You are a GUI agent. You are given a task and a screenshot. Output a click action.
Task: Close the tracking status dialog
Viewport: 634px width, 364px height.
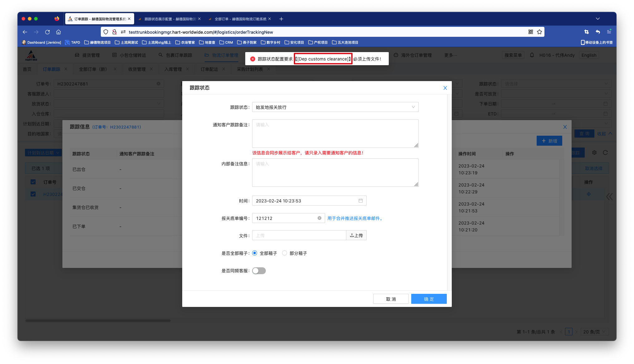pos(445,88)
